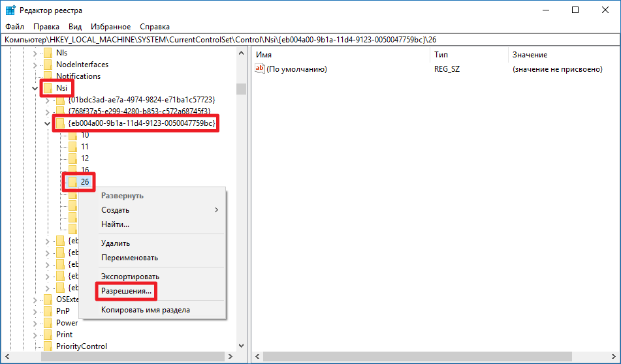Click folder icon of key 10
The height and width of the screenshot is (364, 621).
pyautogui.click(x=73, y=135)
